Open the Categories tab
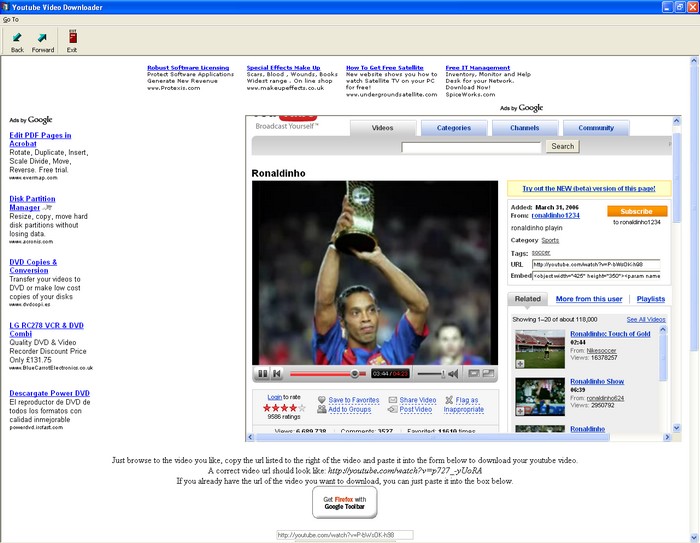 [x=454, y=128]
